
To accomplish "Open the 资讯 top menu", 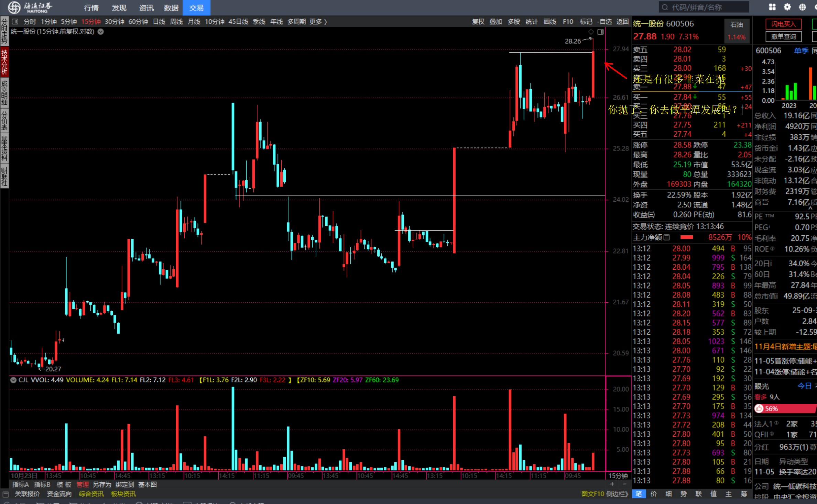I will tap(146, 8).
